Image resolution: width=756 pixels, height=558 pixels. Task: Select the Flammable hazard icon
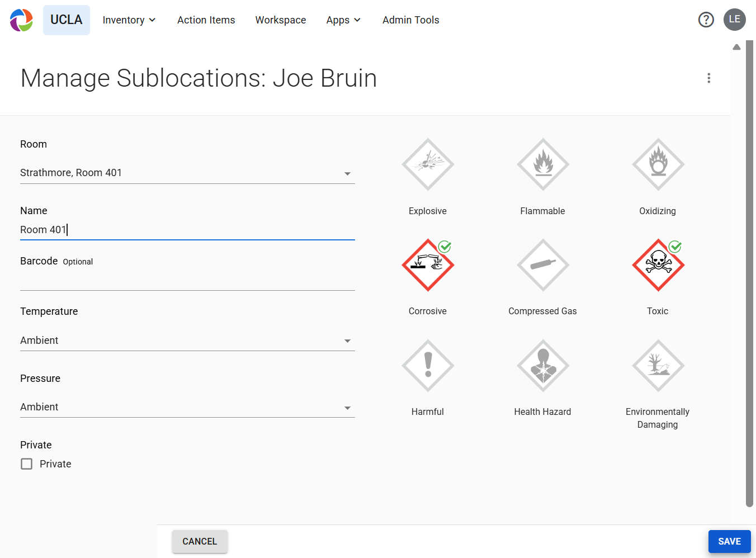[543, 164]
